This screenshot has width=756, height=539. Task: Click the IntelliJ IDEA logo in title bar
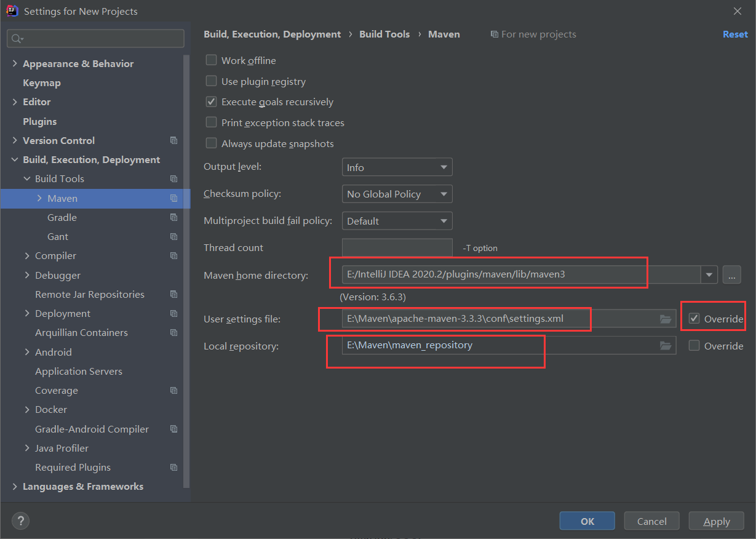[12, 10]
